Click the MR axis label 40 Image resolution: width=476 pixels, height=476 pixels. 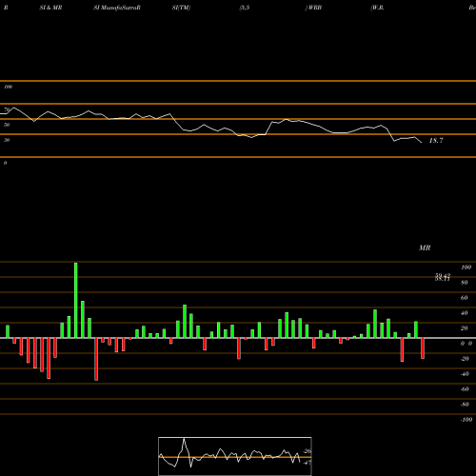[465, 313]
